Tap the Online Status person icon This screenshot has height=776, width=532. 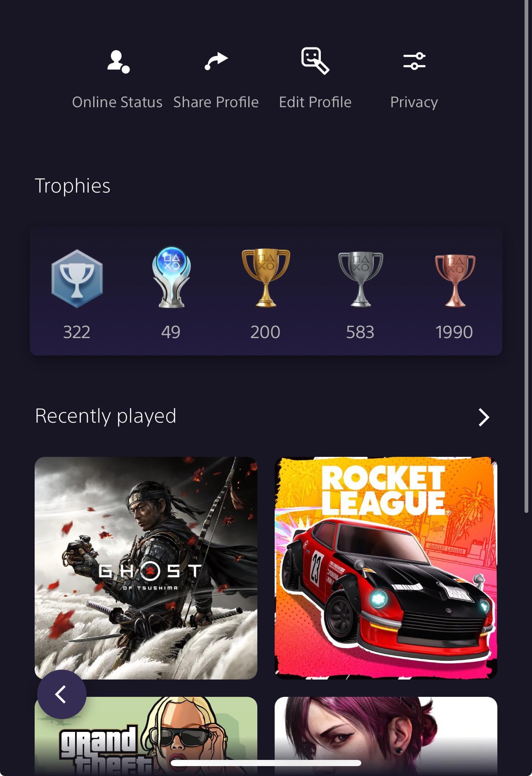pyautogui.click(x=118, y=62)
